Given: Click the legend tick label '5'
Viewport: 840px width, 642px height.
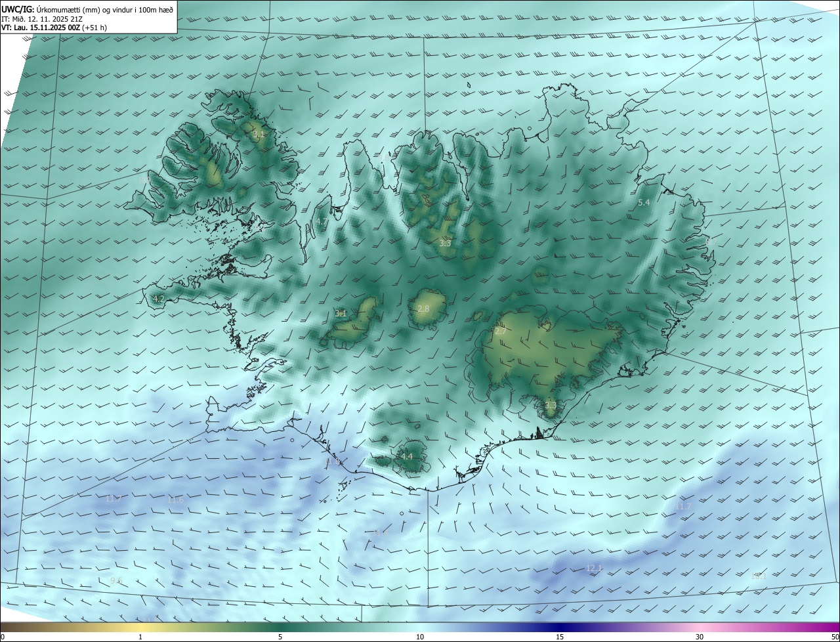Looking at the screenshot, I should (280, 637).
